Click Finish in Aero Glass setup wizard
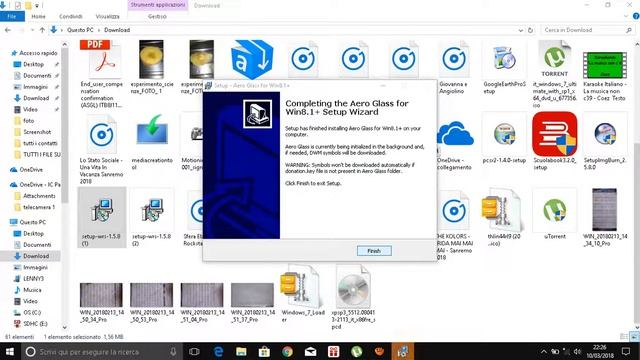Viewport: 640px width, 360px height. 374,251
